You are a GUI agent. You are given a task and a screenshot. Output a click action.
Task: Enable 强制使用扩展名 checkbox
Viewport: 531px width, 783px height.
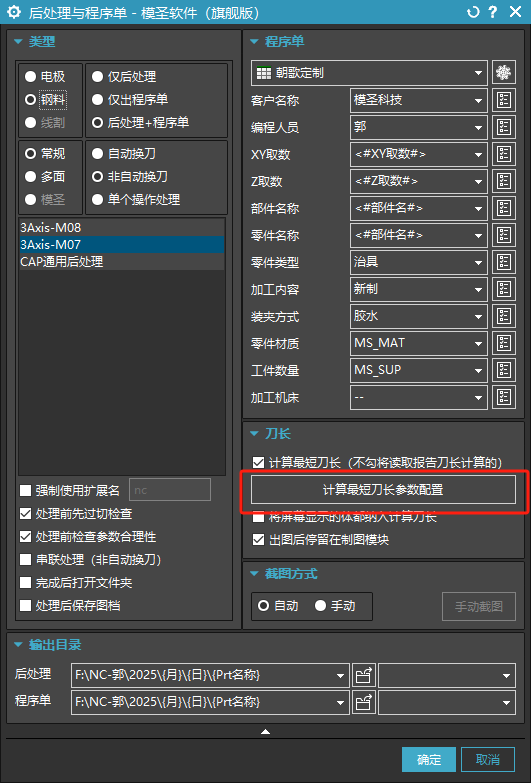[25, 490]
